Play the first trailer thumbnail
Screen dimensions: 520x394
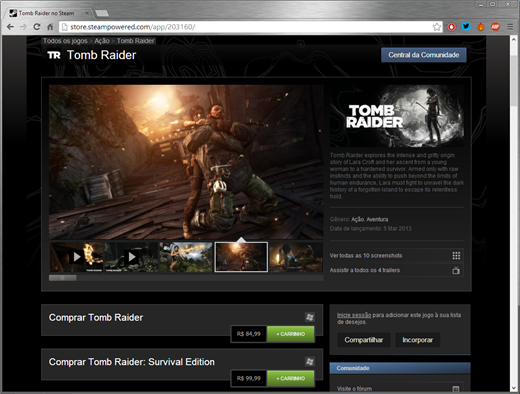click(x=77, y=257)
